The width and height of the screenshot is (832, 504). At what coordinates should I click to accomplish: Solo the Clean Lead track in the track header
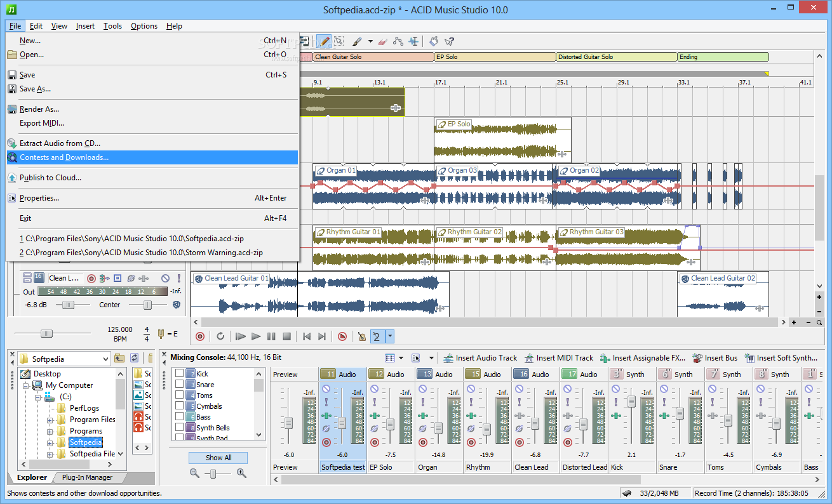[x=178, y=278]
